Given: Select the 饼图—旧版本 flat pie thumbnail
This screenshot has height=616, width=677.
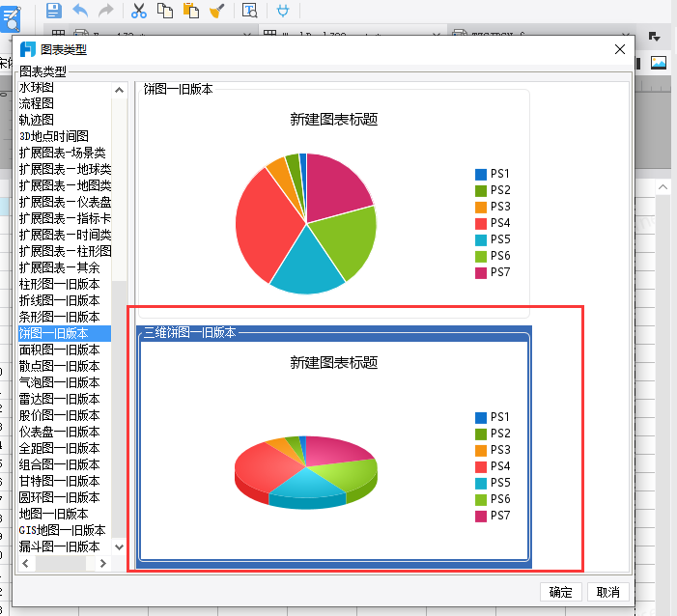Looking at the screenshot, I should click(333, 203).
